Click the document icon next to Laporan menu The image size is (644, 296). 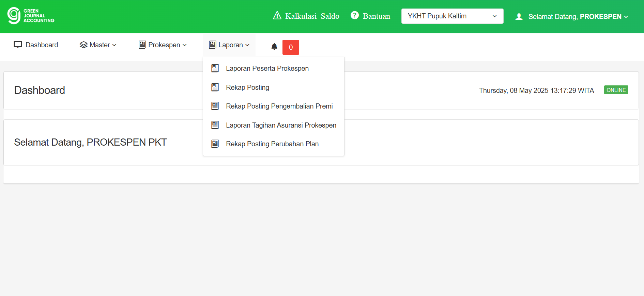tap(213, 45)
